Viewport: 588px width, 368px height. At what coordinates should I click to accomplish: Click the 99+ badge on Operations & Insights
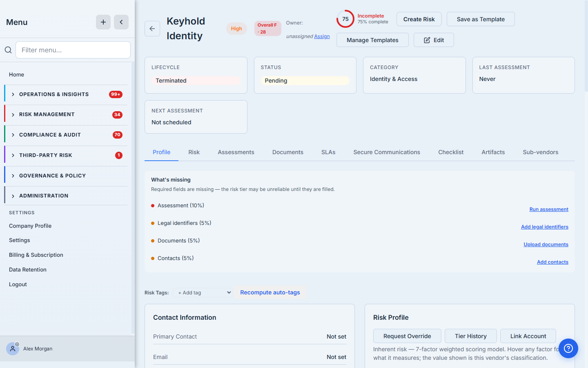116,94
